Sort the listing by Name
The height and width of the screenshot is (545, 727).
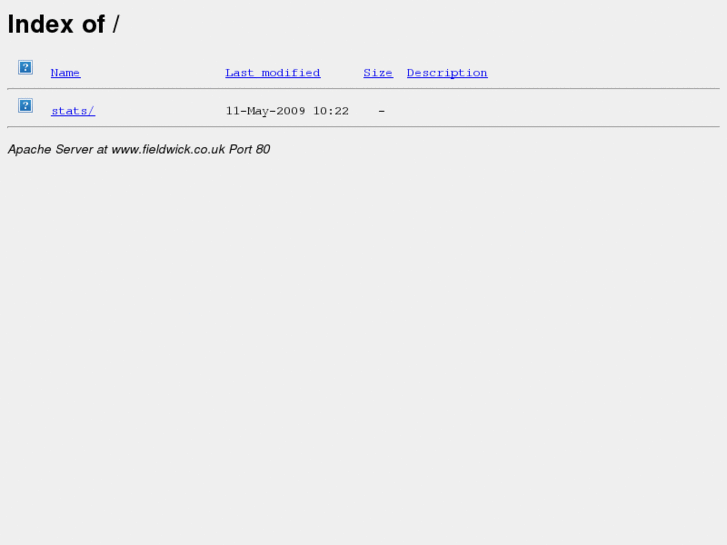pyautogui.click(x=65, y=73)
